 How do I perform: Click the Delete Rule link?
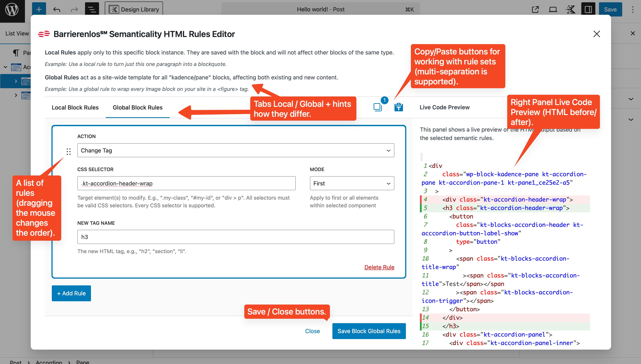click(x=379, y=267)
